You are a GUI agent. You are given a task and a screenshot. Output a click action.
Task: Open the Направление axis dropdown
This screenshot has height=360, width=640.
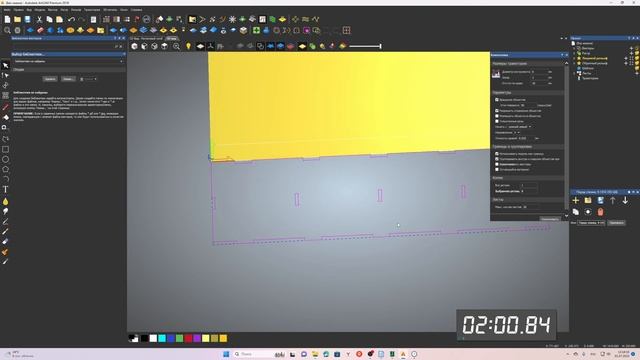tap(517, 133)
